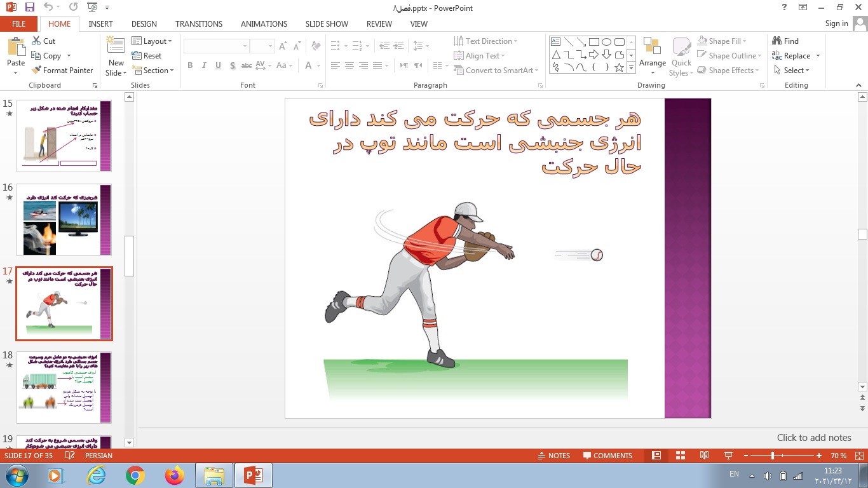Click the Sign in link

836,24
